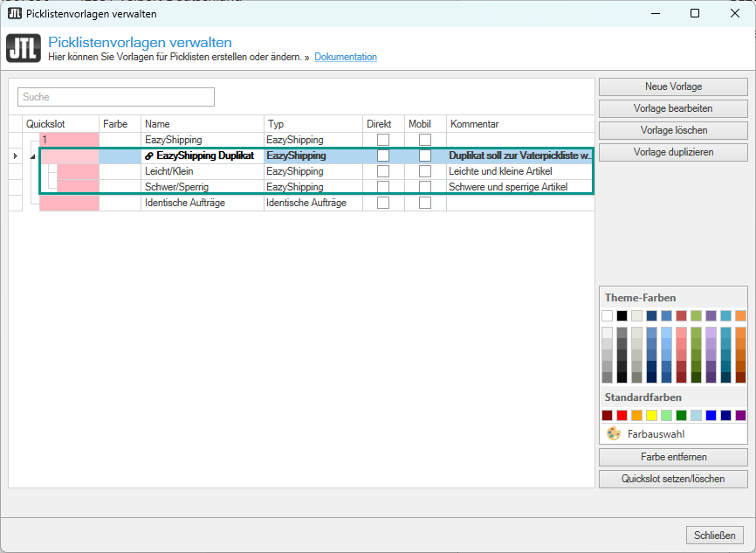This screenshot has height=553, width=756.
Task: Toggle Mobil checkbox for Schwer/Sperrig
Action: [424, 187]
